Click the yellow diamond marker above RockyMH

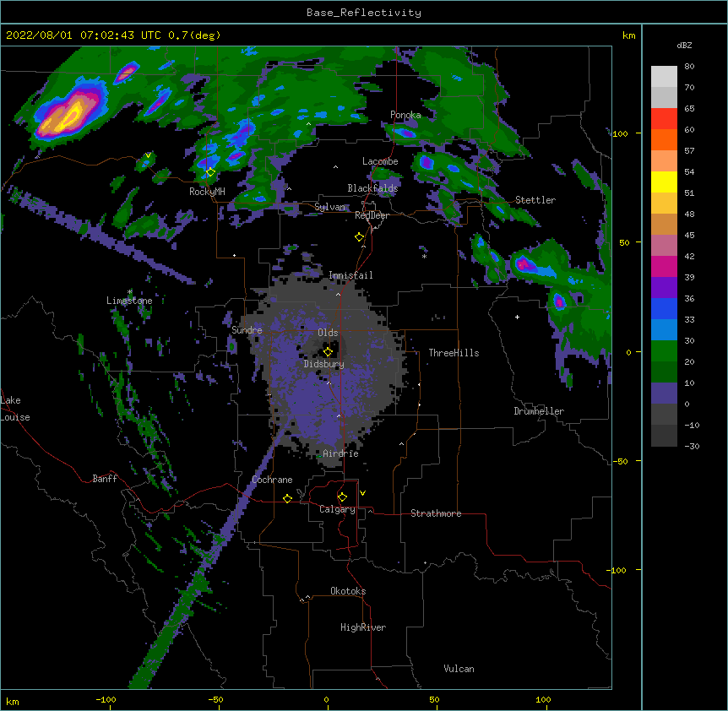(210, 172)
